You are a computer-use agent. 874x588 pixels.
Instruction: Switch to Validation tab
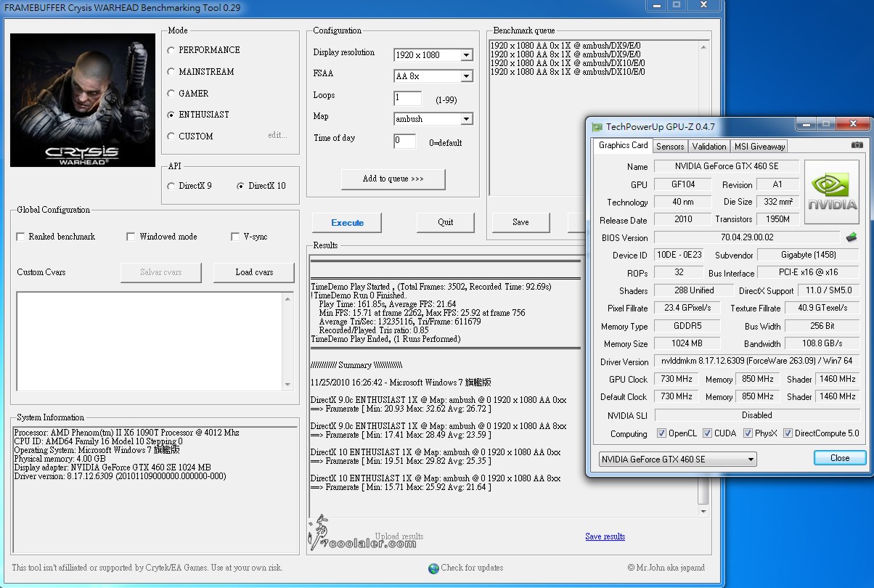point(709,146)
